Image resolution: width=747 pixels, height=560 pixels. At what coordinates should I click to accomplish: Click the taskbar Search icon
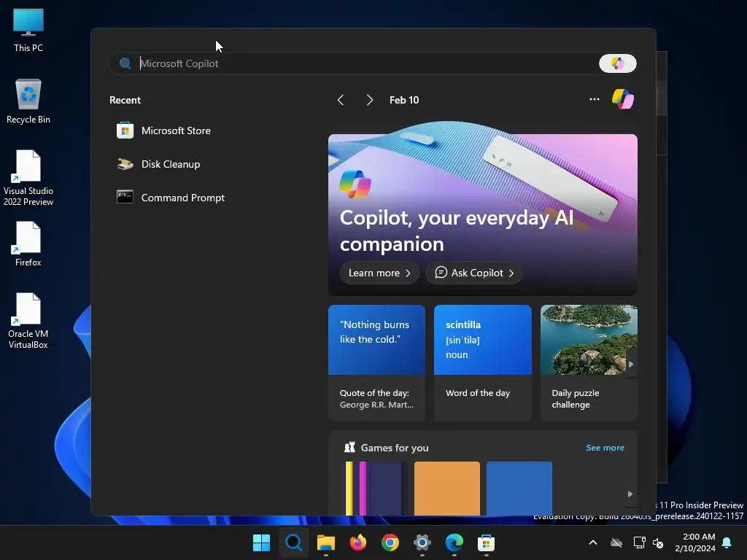click(293, 542)
